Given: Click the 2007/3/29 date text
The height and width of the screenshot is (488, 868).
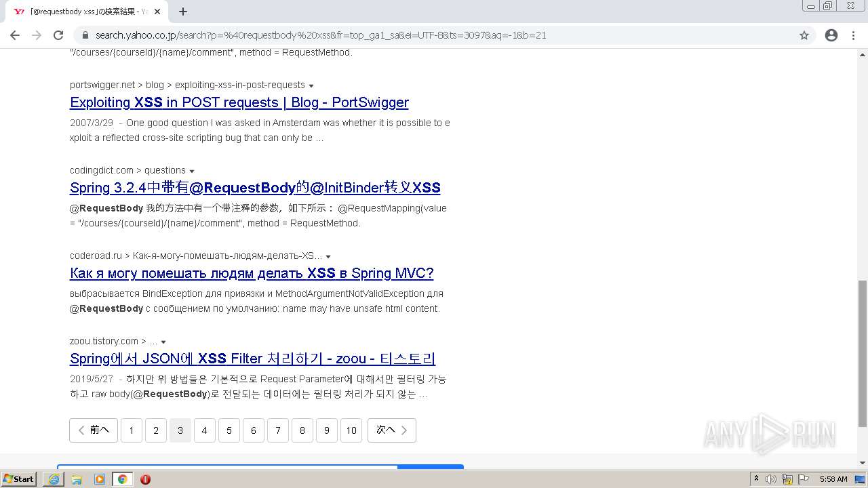Looking at the screenshot, I should (92, 123).
